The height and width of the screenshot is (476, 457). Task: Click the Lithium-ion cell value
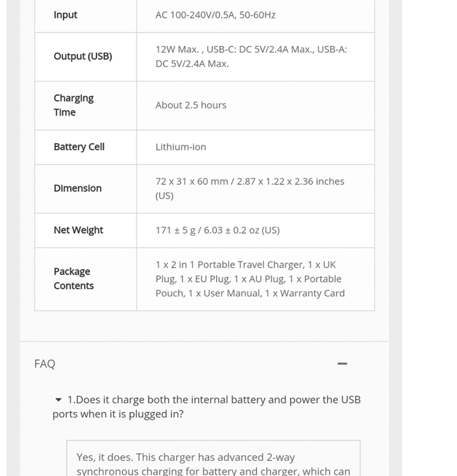coord(181,147)
